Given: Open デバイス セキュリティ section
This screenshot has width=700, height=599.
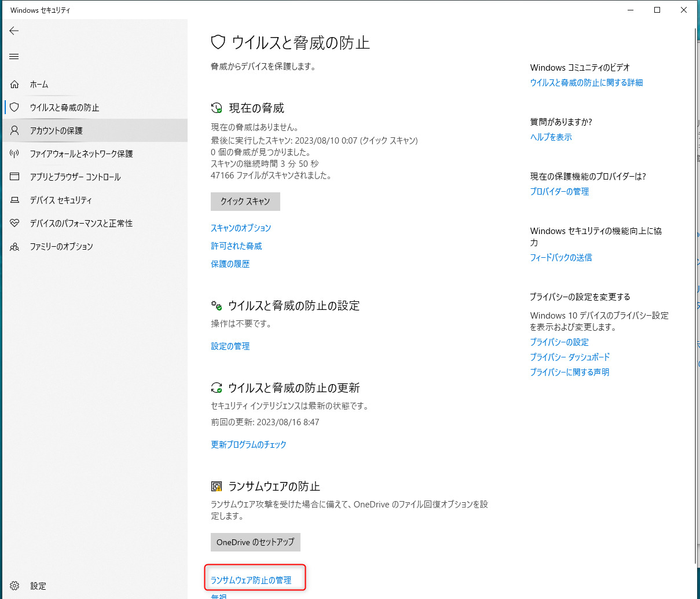Looking at the screenshot, I should [95, 200].
